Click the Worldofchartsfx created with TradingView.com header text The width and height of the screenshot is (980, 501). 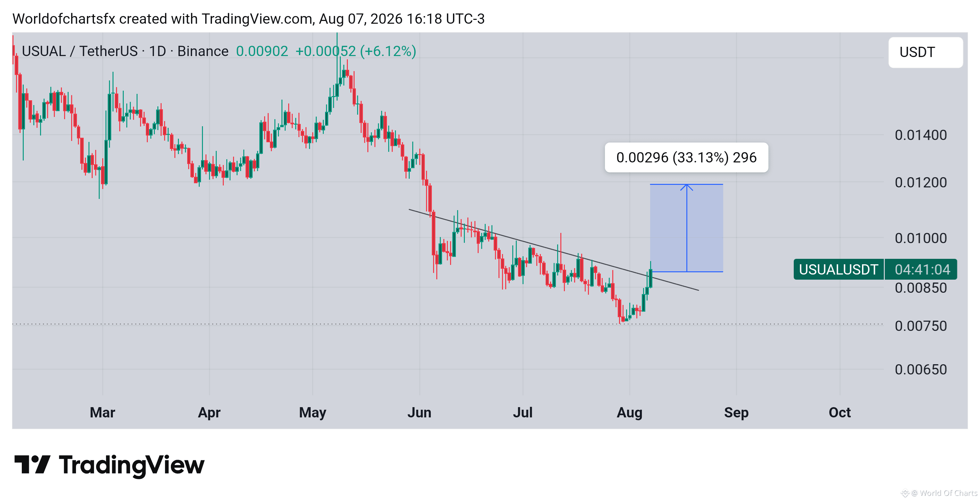pos(248,19)
